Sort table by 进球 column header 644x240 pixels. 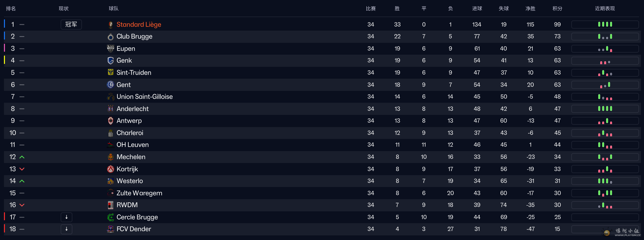[477, 9]
